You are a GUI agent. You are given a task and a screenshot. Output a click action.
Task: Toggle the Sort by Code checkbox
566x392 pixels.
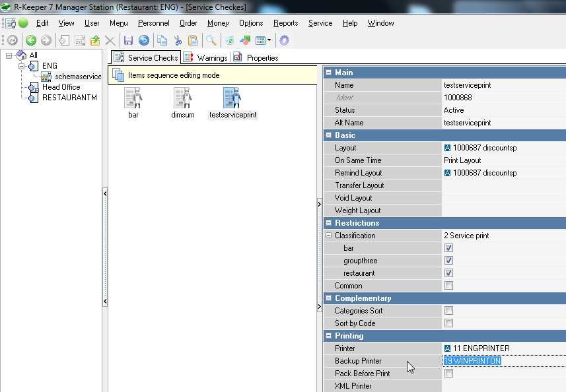pos(448,323)
